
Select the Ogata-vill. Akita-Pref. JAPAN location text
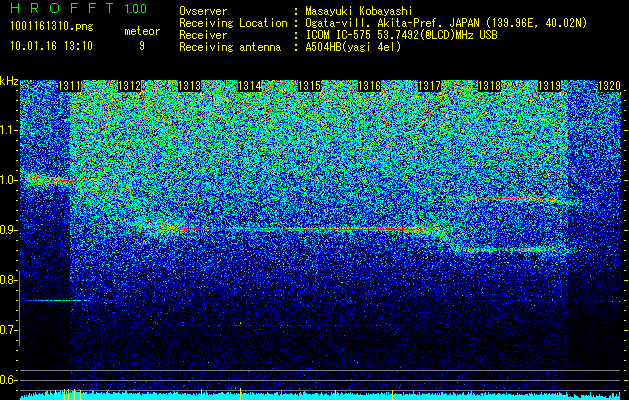click(446, 23)
